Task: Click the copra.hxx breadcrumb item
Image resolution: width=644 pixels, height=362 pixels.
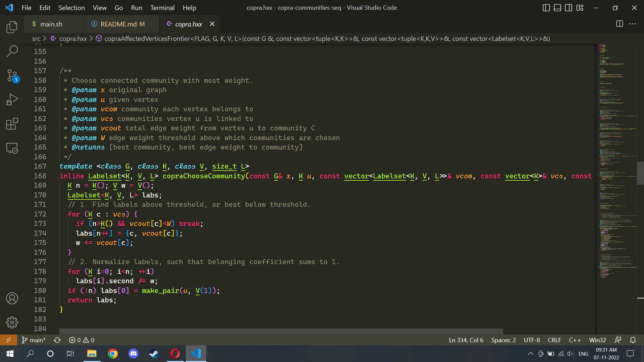Action: click(73, 39)
